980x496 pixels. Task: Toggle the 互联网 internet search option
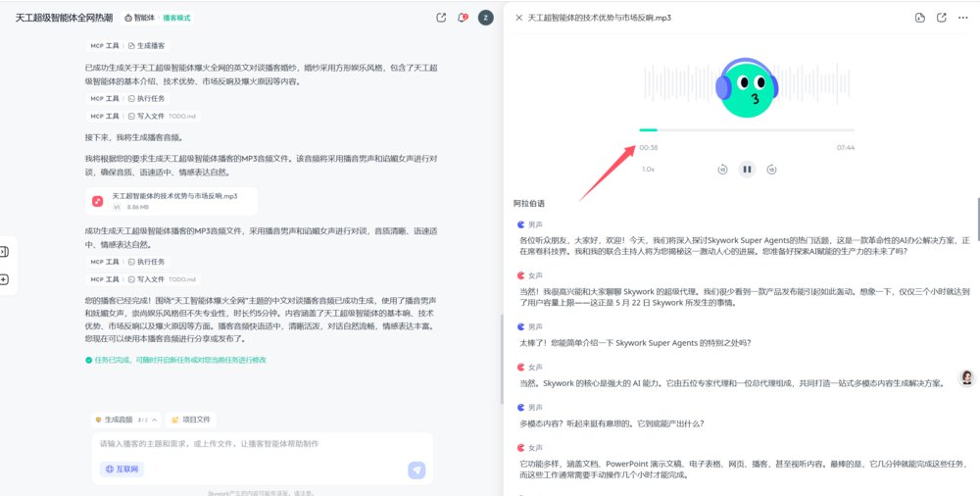(122, 470)
